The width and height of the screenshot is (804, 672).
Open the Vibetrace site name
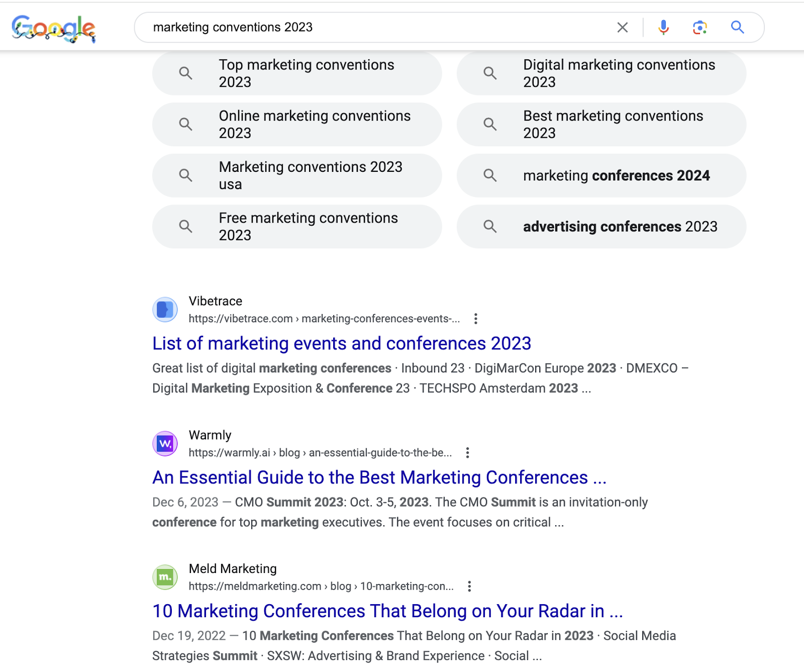click(x=216, y=301)
